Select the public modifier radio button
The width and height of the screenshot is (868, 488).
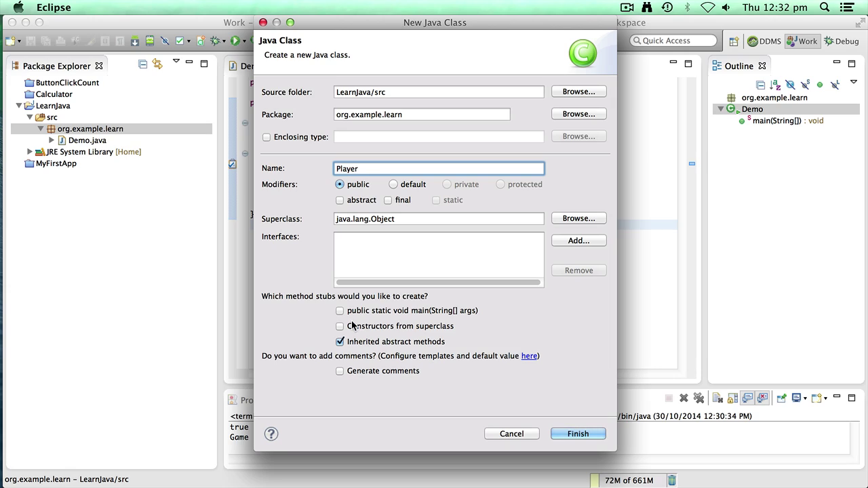pyautogui.click(x=340, y=184)
